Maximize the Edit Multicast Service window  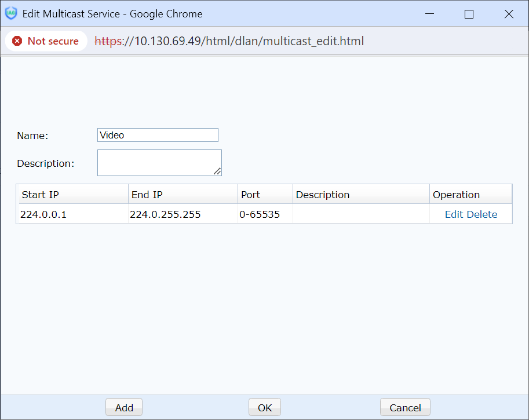tap(469, 14)
